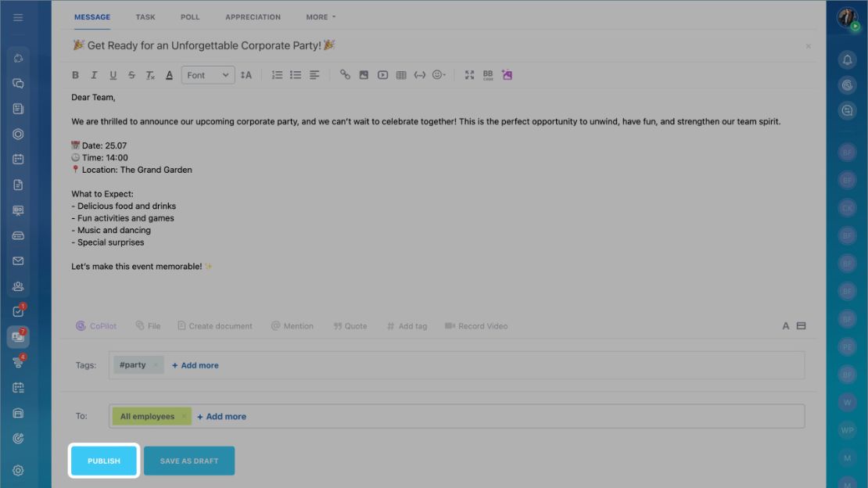868x488 pixels.
Task: Clear text formatting
Action: 150,75
